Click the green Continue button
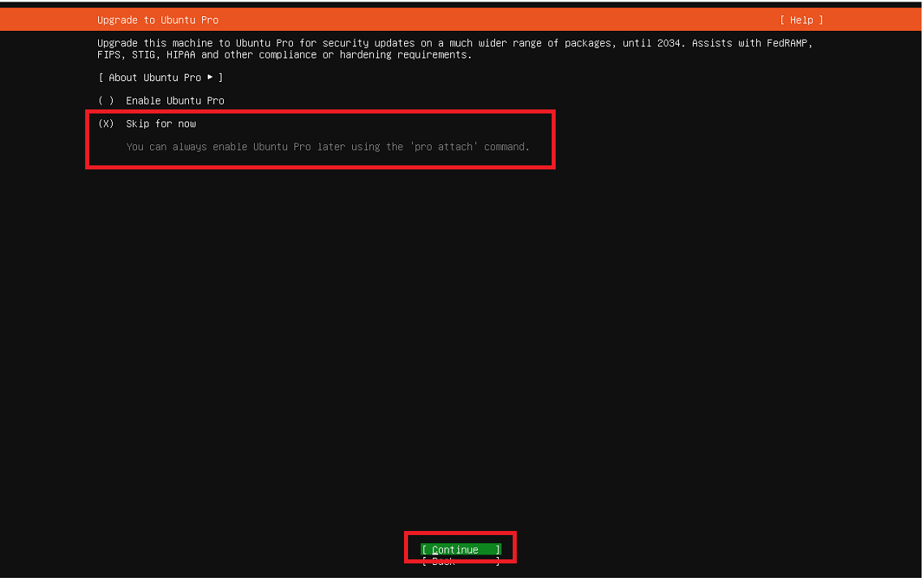The width and height of the screenshot is (924, 578). coord(461,549)
